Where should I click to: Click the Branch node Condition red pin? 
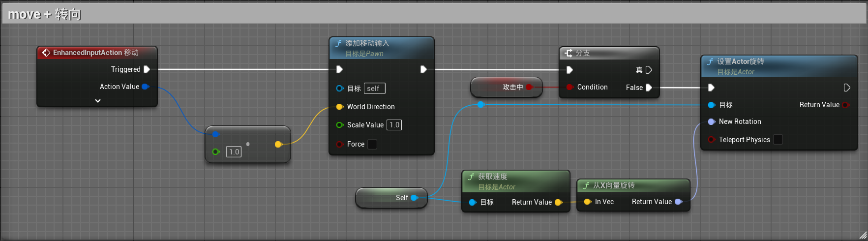(569, 87)
